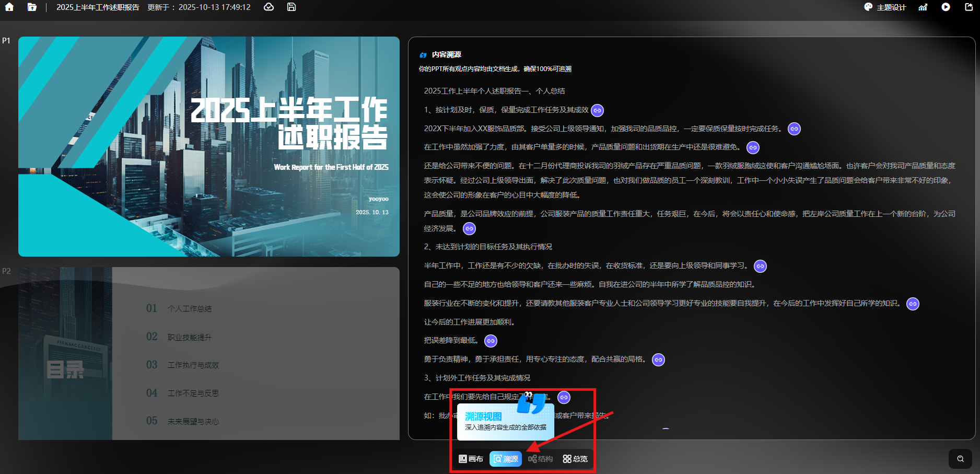The height and width of the screenshot is (474, 980).
Task: Open the 总览 overview tab
Action: [x=575, y=459]
